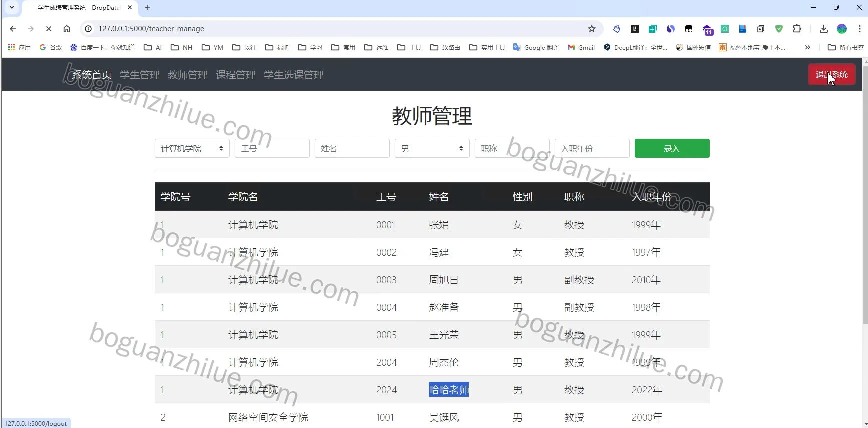Viewport: 868px width, 428px height.
Task: Open the Chrome profile avatar menu
Action: pyautogui.click(x=842, y=29)
